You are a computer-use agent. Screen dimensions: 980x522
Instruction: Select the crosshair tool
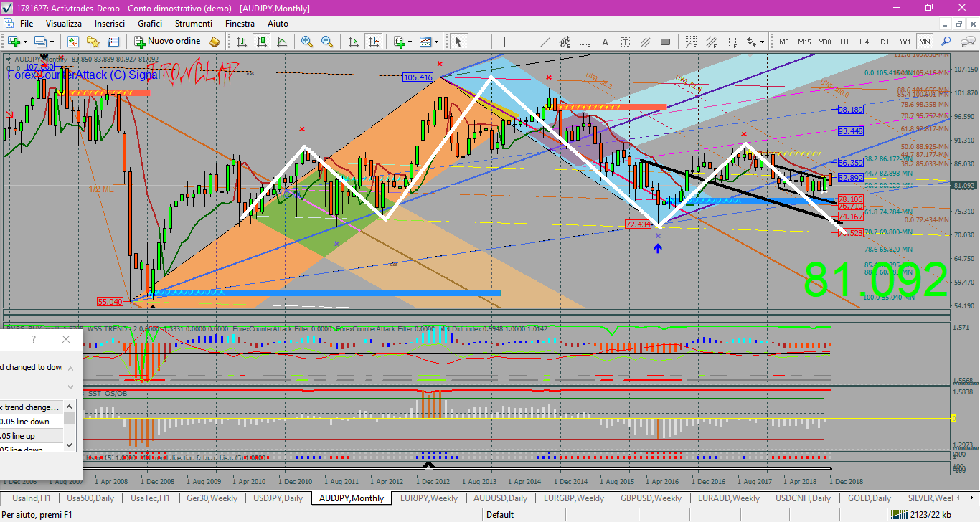click(479, 42)
